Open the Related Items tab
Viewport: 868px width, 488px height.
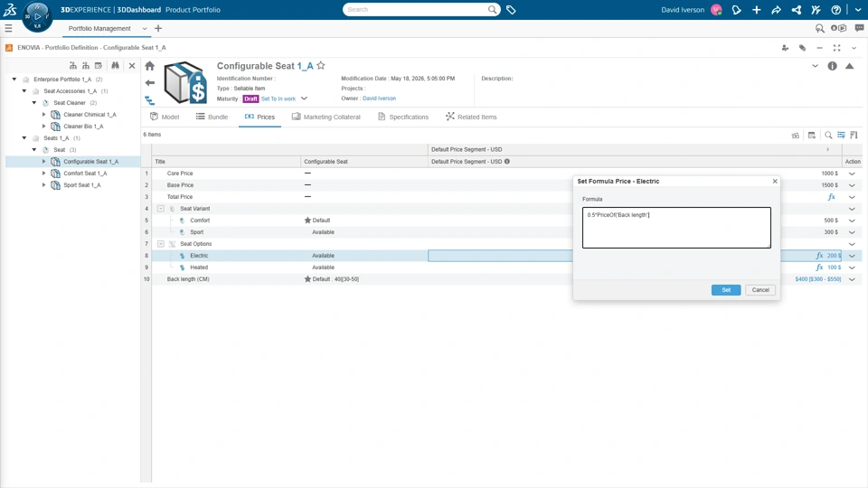pyautogui.click(x=471, y=117)
